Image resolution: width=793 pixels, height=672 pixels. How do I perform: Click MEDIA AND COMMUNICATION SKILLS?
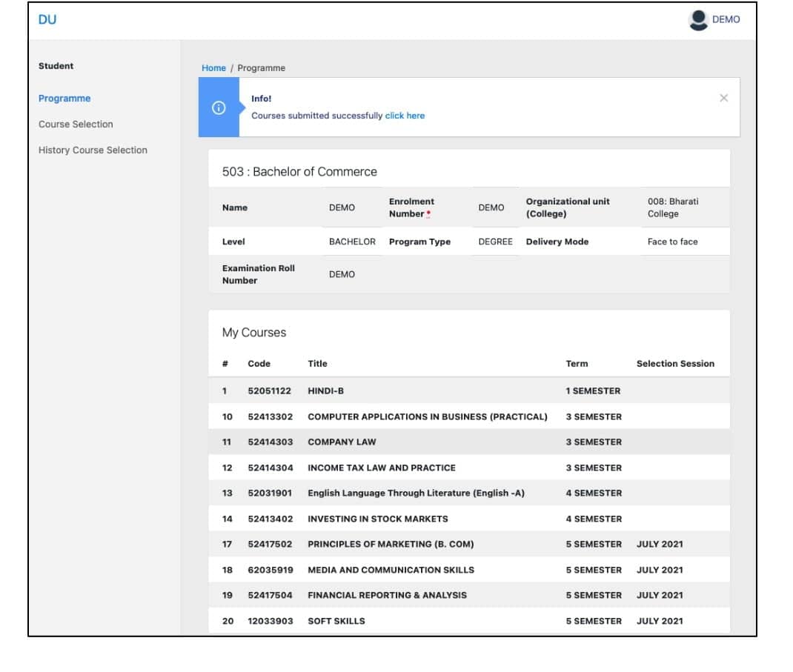tap(391, 570)
